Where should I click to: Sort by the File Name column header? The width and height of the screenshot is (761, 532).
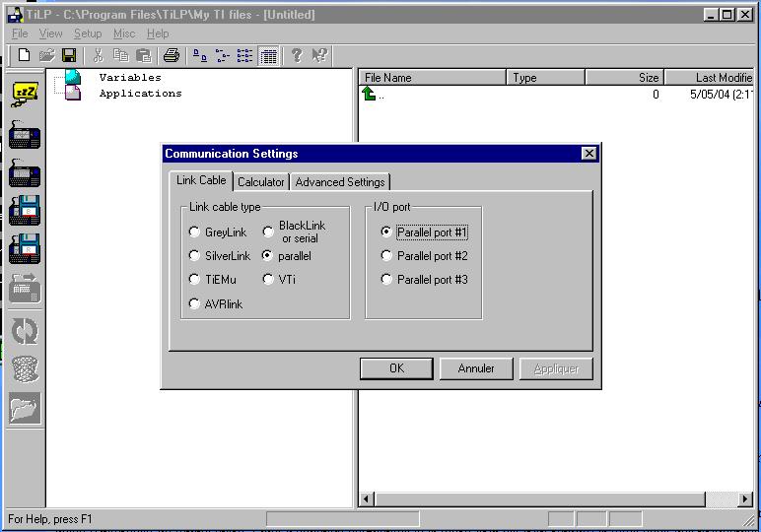[432, 78]
